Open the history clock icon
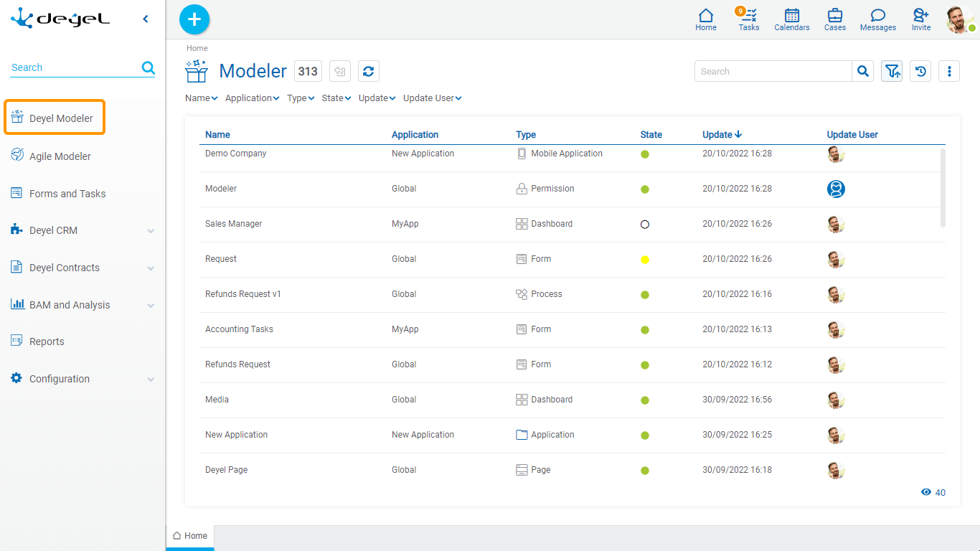Screen dimensions: 980x551 920,71
